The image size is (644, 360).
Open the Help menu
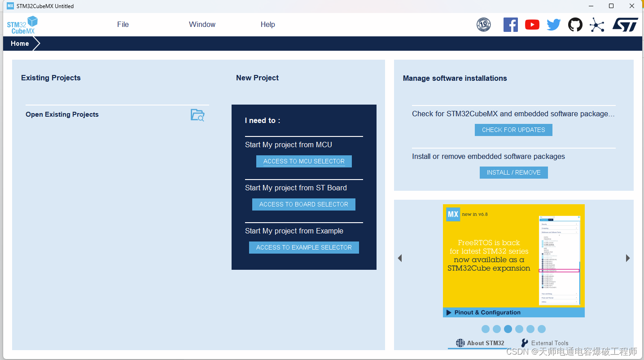(268, 25)
